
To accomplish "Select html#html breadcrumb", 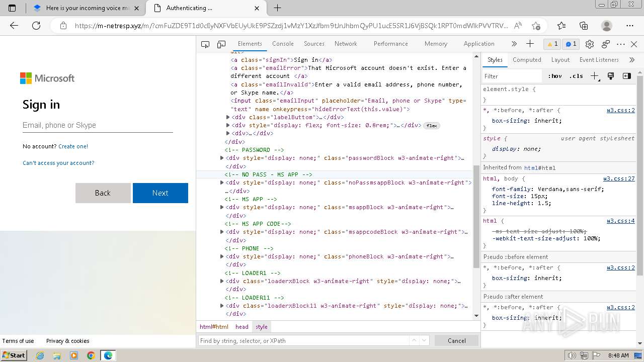I will tap(214, 327).
